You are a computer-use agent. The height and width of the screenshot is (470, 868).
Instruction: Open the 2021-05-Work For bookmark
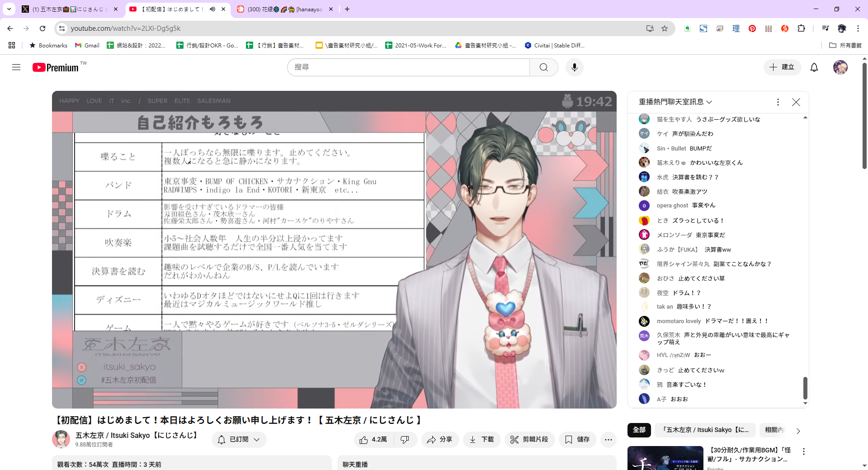415,45
